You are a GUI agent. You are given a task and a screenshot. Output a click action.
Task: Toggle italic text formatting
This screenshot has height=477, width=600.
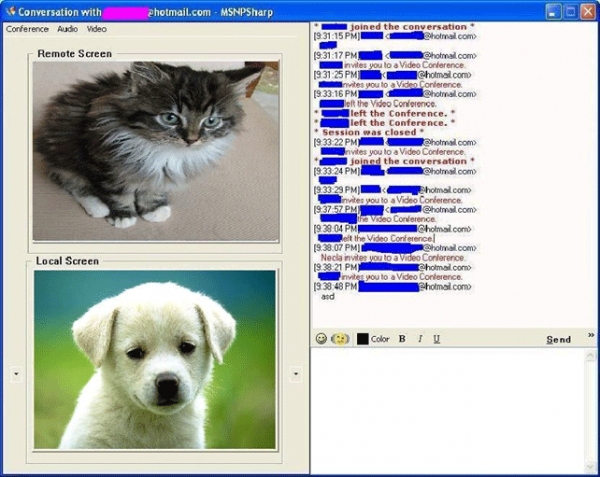click(420, 339)
